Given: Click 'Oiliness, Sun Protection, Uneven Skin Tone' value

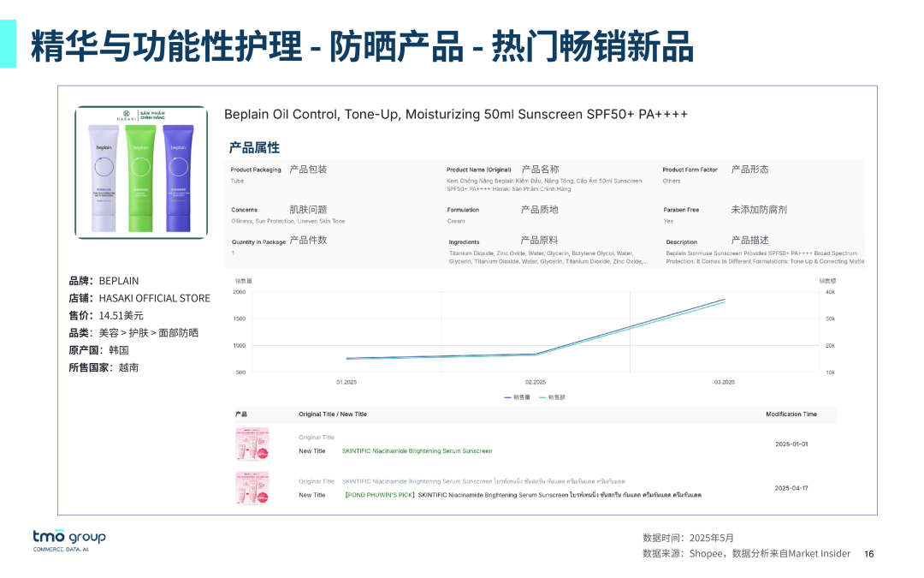Looking at the screenshot, I should click(288, 221).
